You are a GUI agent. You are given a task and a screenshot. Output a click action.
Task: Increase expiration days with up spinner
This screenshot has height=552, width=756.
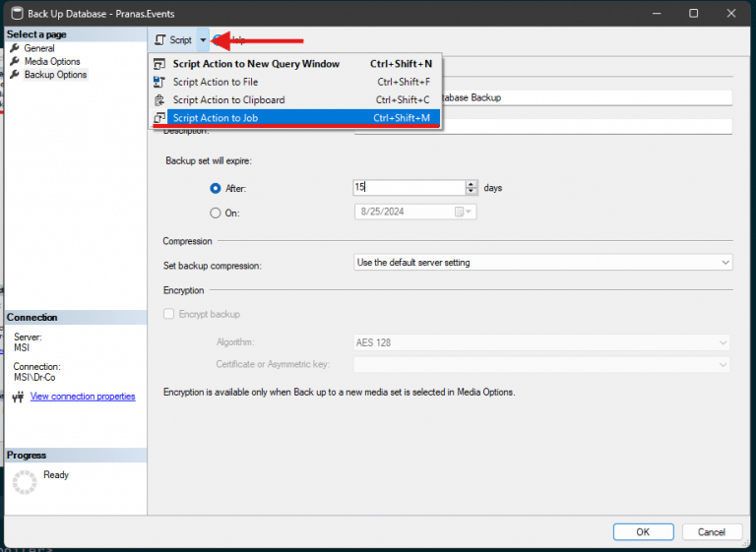click(x=472, y=184)
